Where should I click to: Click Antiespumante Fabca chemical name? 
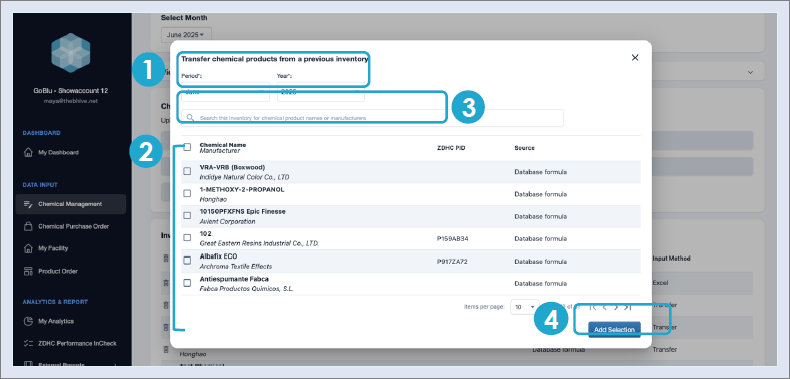point(234,279)
